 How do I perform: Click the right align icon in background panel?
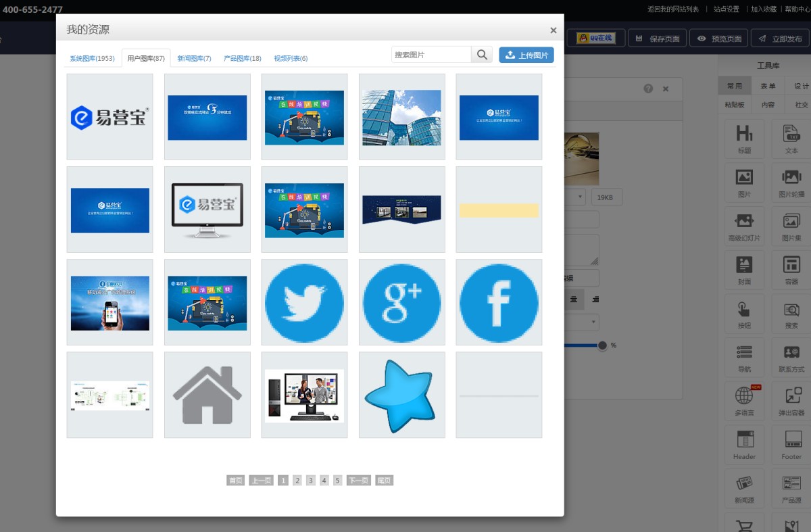click(595, 299)
